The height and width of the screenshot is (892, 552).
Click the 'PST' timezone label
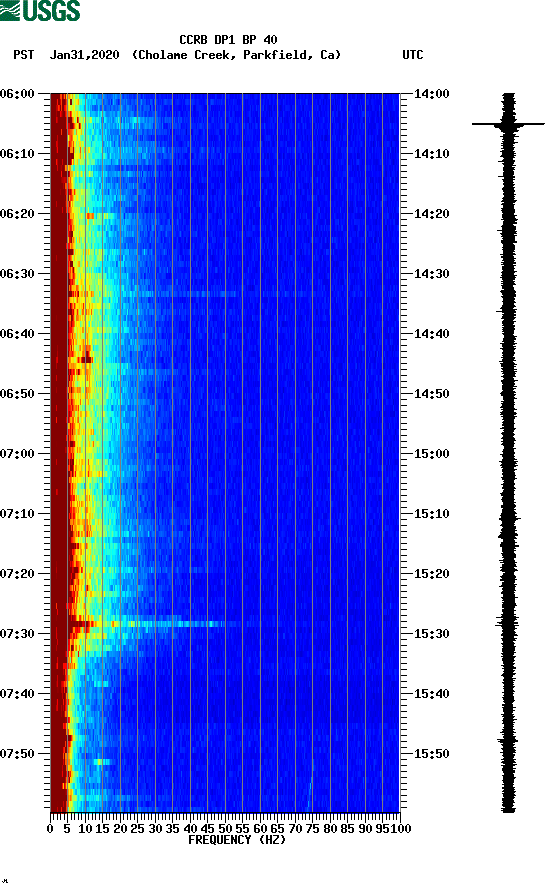point(24,55)
